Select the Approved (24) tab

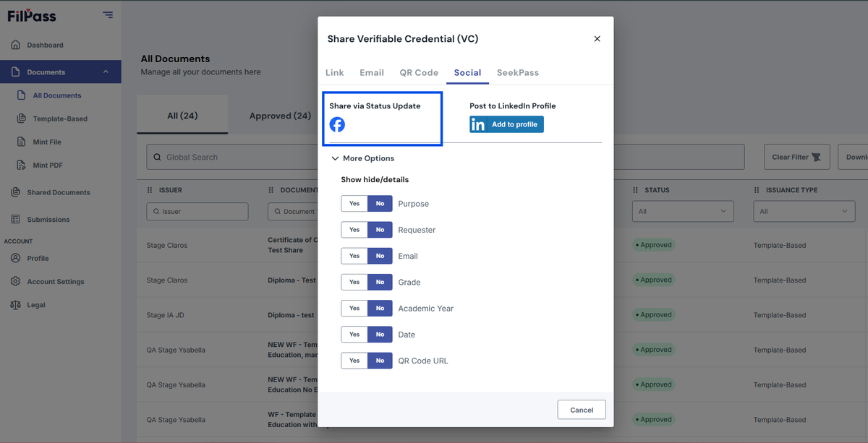pos(280,116)
